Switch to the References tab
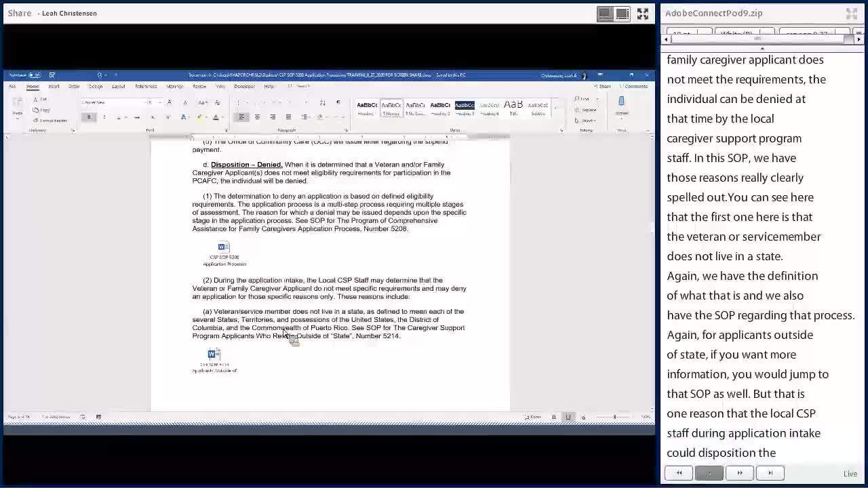 click(146, 87)
